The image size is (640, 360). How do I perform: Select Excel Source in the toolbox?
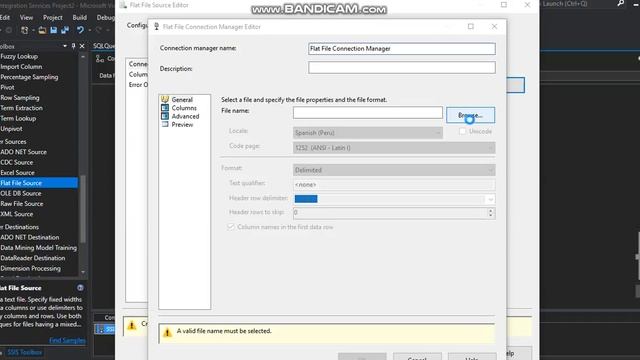coord(17,173)
